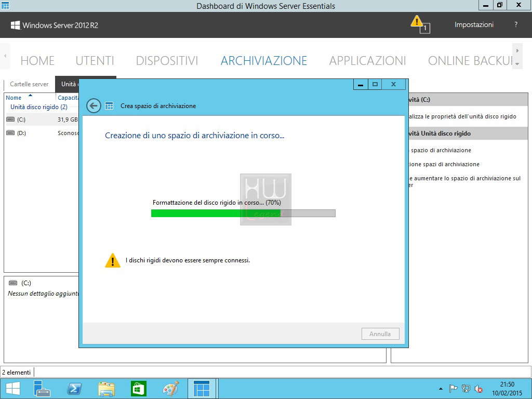Select the ARCHIVIAZIONE section
This screenshot has width=532, height=399.
263,60
